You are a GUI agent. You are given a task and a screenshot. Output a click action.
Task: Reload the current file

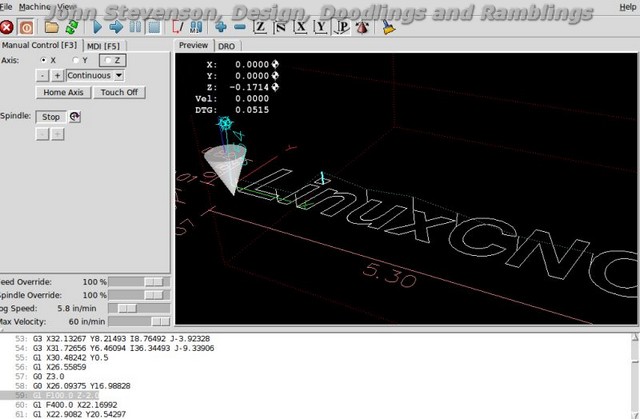72,27
